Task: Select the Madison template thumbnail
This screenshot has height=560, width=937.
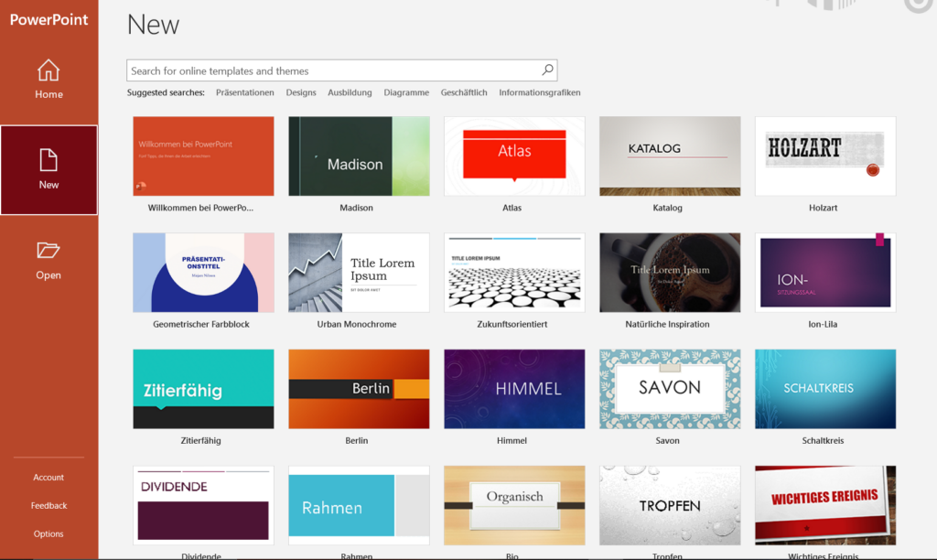Action: click(359, 156)
